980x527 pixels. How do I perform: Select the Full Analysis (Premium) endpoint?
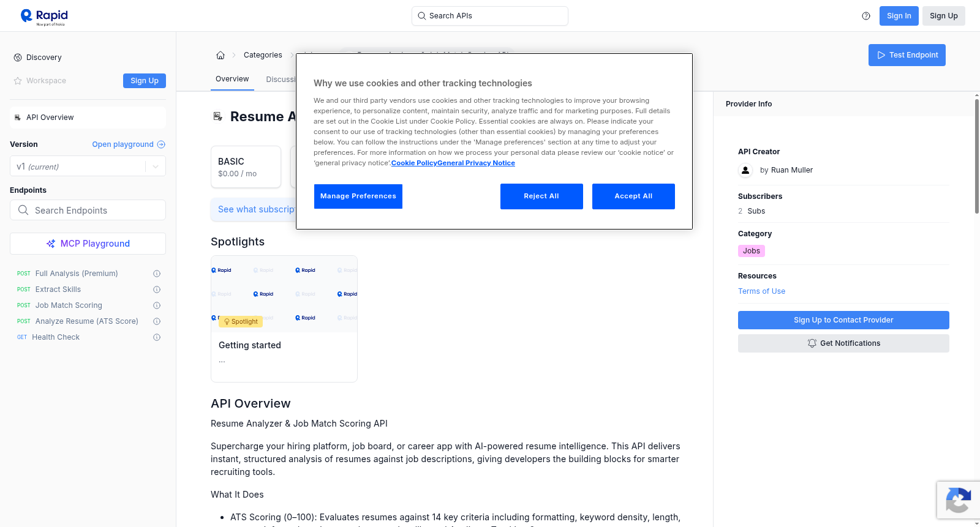[77, 274]
